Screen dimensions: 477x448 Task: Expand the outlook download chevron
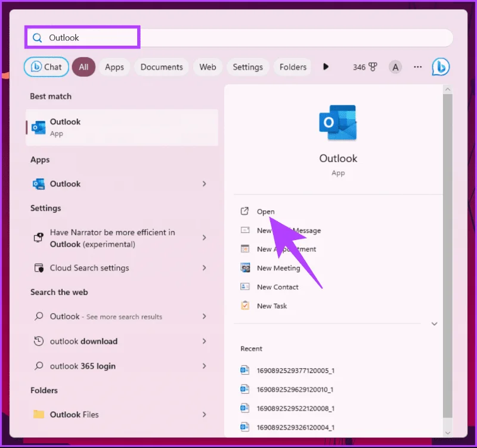[x=204, y=341]
